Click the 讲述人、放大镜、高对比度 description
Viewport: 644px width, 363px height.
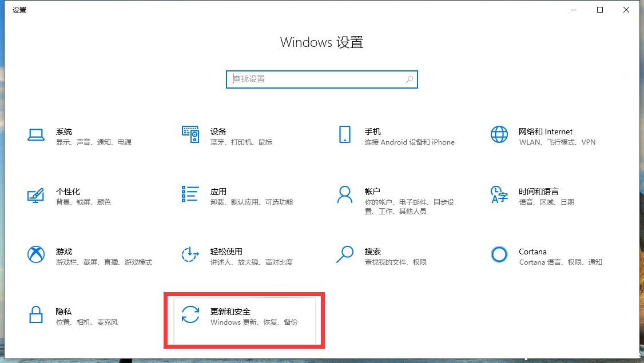251,262
